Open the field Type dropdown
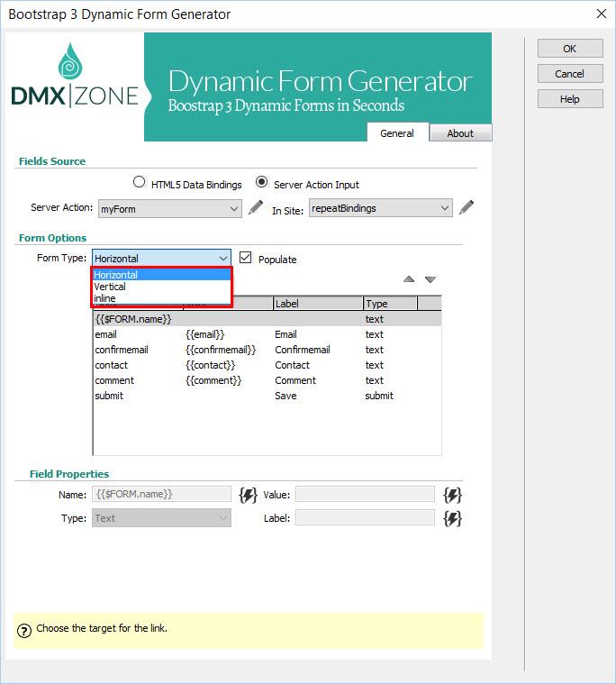The height and width of the screenshot is (684, 616). click(x=161, y=518)
